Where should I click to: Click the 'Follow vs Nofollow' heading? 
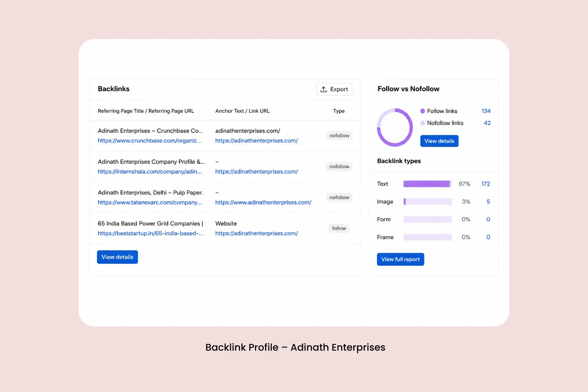click(408, 89)
